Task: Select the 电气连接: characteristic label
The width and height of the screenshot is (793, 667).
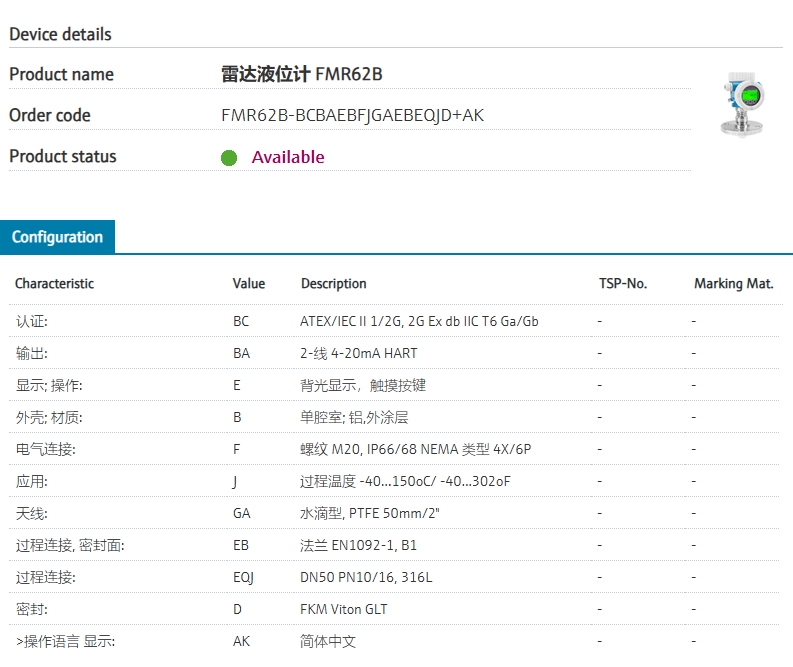Action: click(46, 449)
